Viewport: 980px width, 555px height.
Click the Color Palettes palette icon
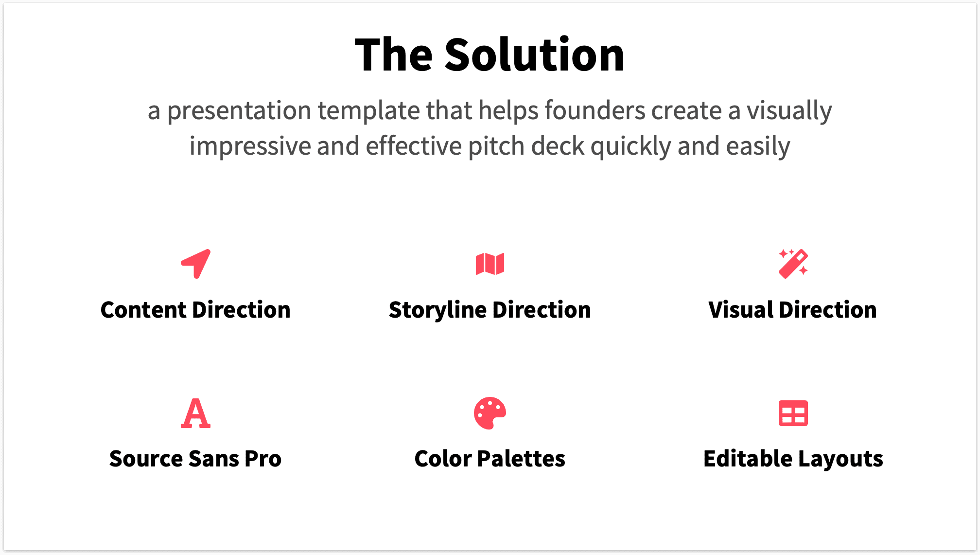(490, 412)
